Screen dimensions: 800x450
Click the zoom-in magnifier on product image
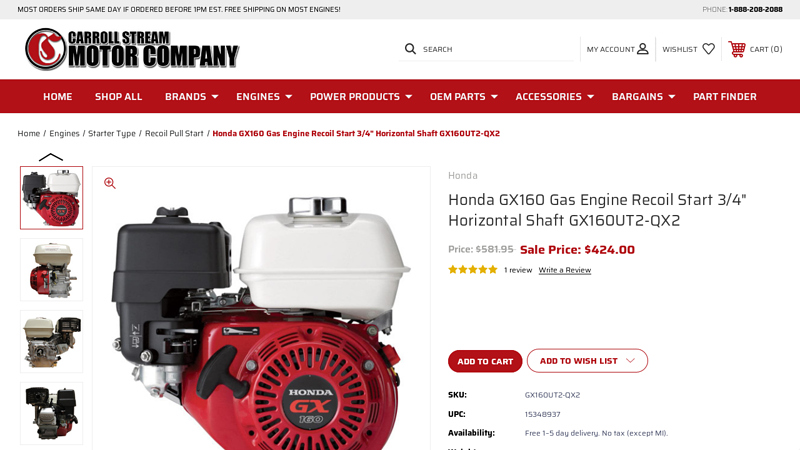[x=110, y=183]
